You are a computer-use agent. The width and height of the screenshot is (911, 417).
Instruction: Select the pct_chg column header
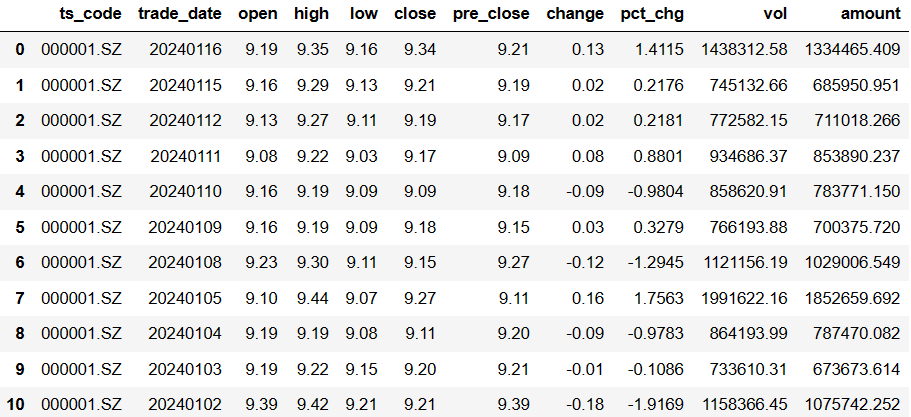pos(652,14)
